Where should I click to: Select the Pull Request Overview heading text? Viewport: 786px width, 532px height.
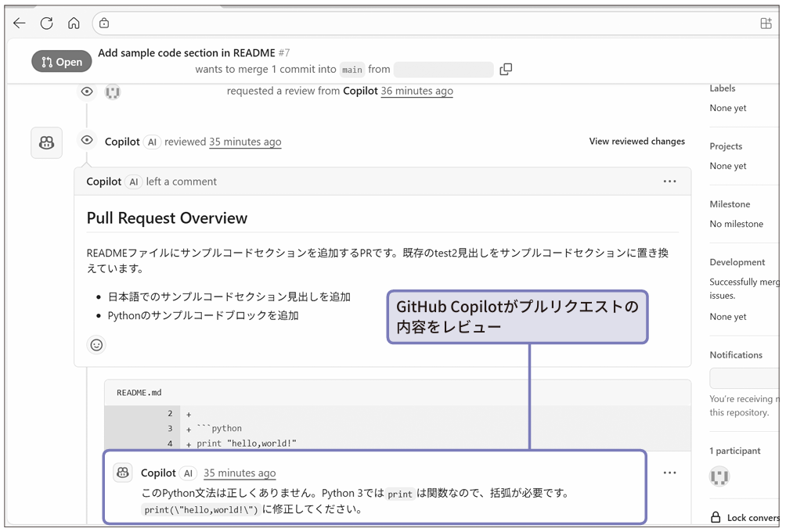pyautogui.click(x=167, y=218)
